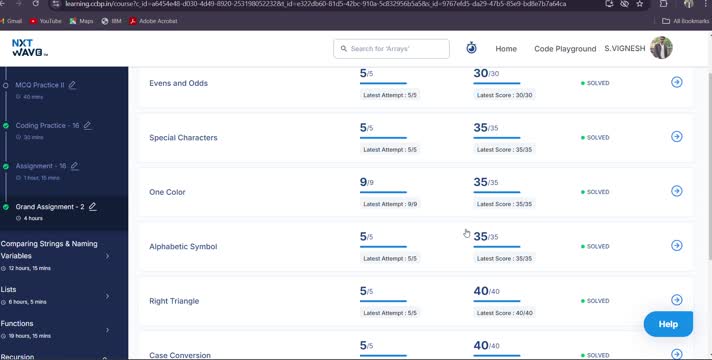
Task: Open the Evens and Odds question arrow
Action: point(677,82)
